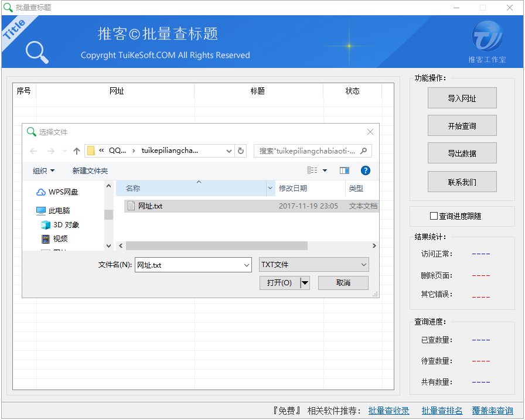Click the forward arrow in file dialog
The width and height of the screenshot is (525, 420).
pyautogui.click(x=51, y=151)
